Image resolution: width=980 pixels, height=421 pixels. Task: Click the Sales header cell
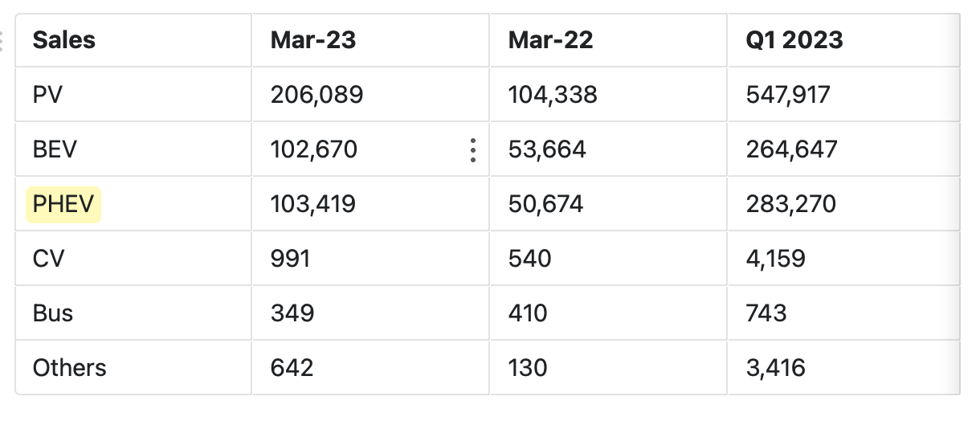point(133,40)
